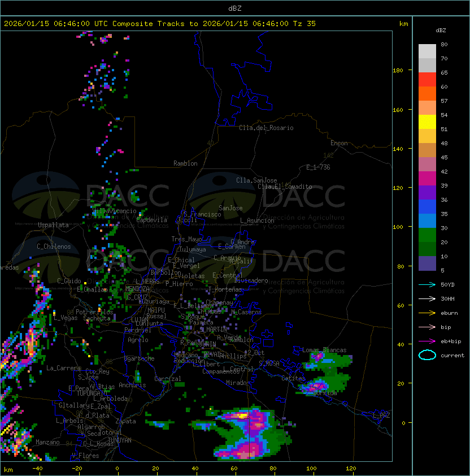Click the 'Capdevila' map label

click(x=152, y=220)
